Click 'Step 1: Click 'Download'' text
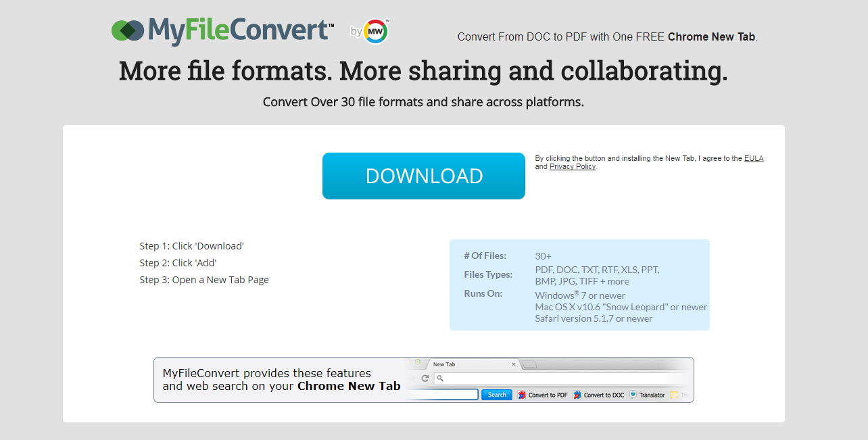 tap(192, 246)
